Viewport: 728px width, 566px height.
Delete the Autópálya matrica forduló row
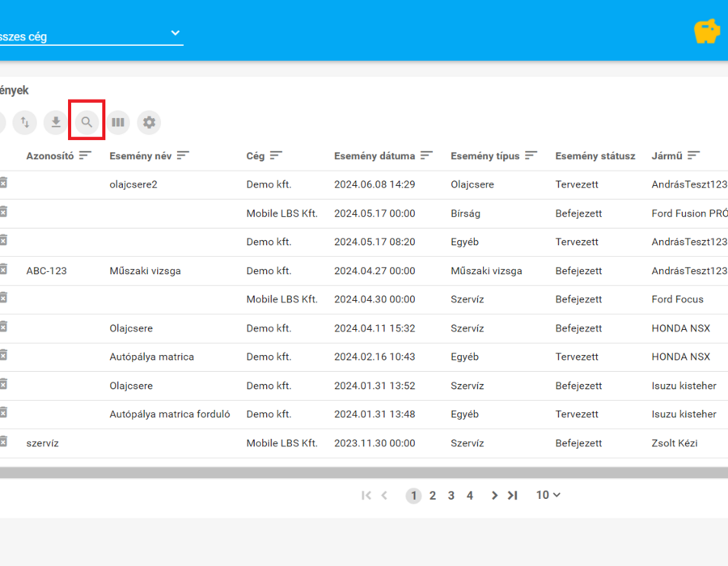tap(3, 412)
